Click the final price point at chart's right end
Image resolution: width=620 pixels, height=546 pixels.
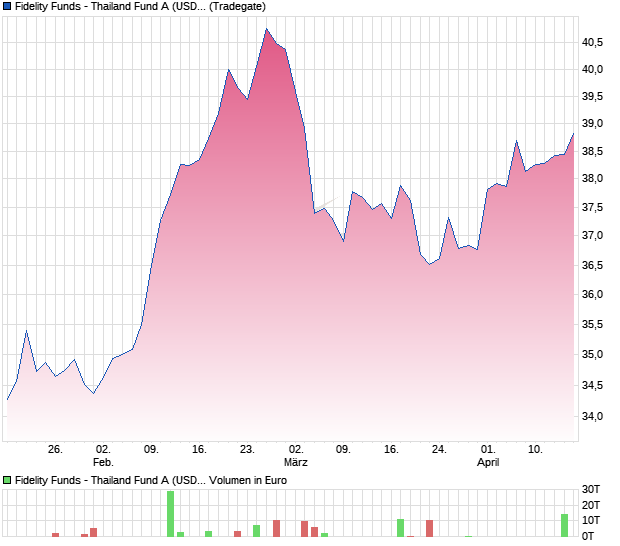(x=573, y=134)
